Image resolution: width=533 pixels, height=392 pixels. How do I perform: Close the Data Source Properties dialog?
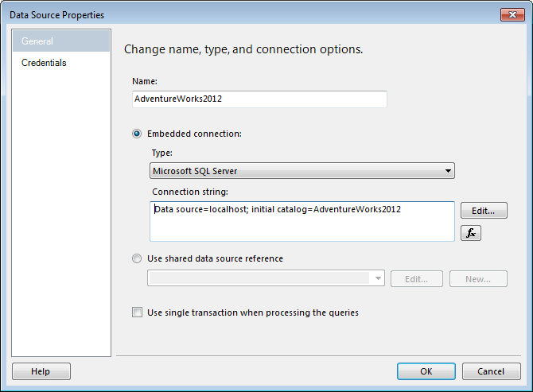point(511,14)
